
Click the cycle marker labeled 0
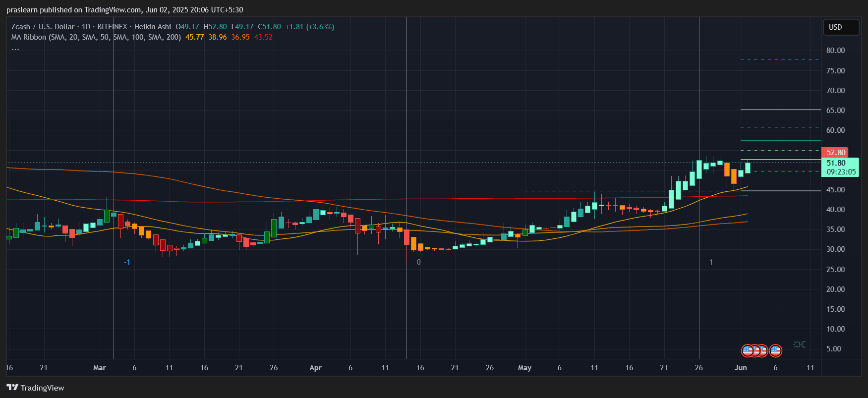click(x=419, y=262)
